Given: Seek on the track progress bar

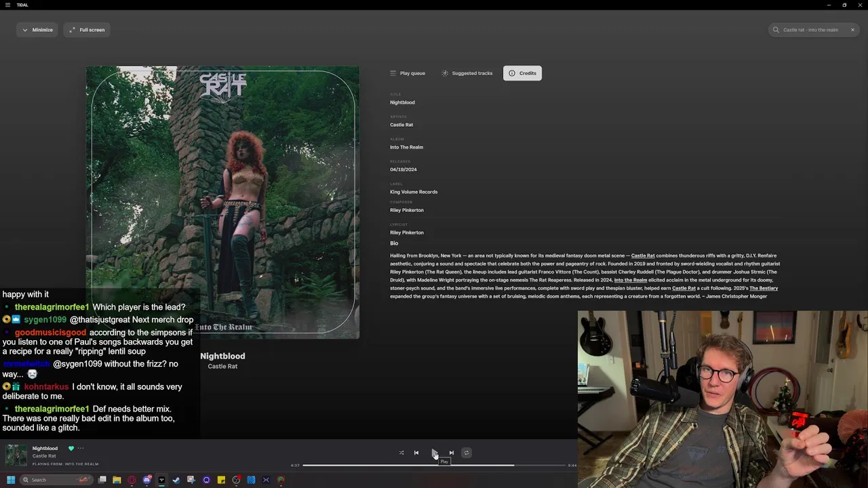Looking at the screenshot, I should click(x=434, y=466).
